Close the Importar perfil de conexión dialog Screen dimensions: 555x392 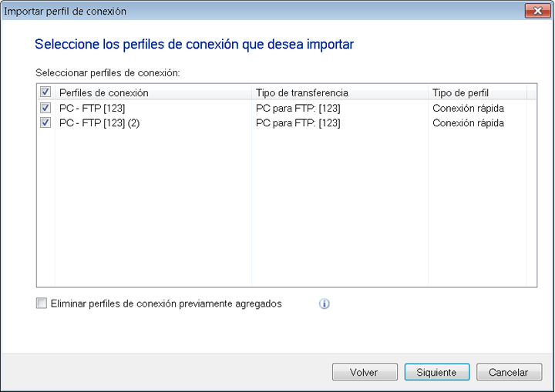click(x=535, y=12)
